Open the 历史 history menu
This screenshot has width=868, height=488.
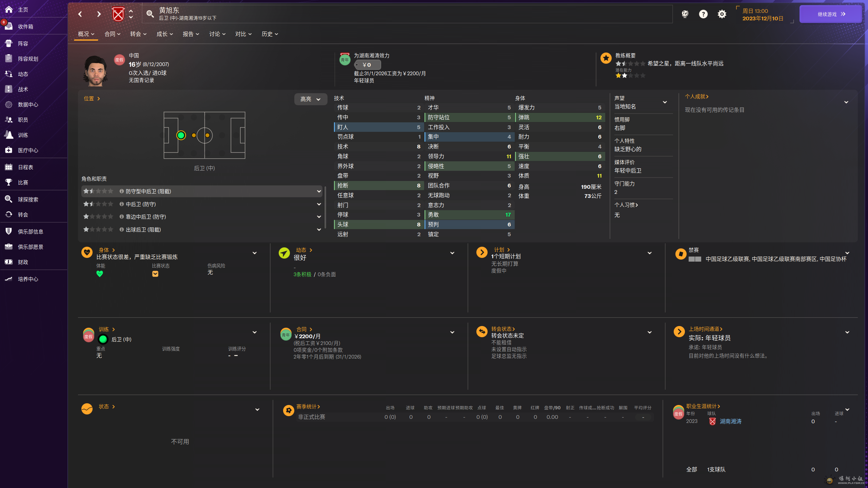pyautogui.click(x=270, y=34)
